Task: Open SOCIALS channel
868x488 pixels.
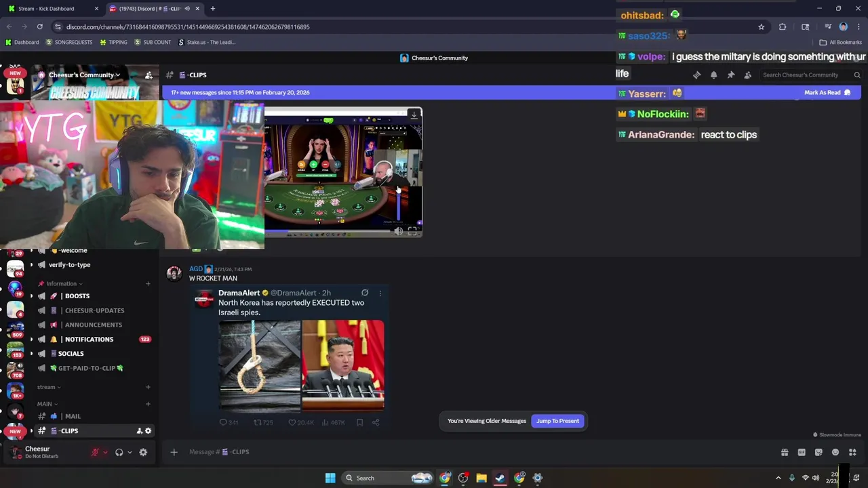Action: [x=94, y=353]
